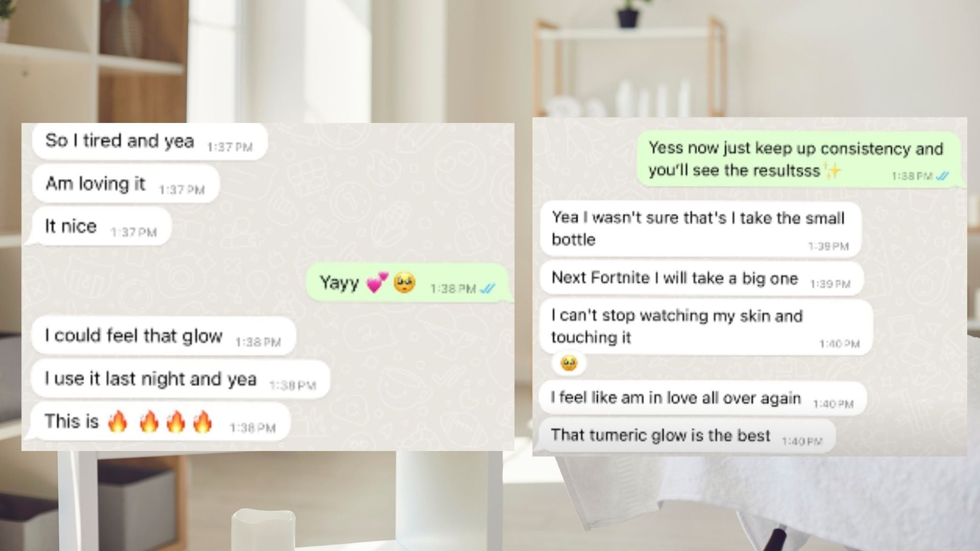The width and height of the screenshot is (980, 551).
Task: Click 'Yea I wasn't sure' small bottle message
Action: (x=700, y=230)
